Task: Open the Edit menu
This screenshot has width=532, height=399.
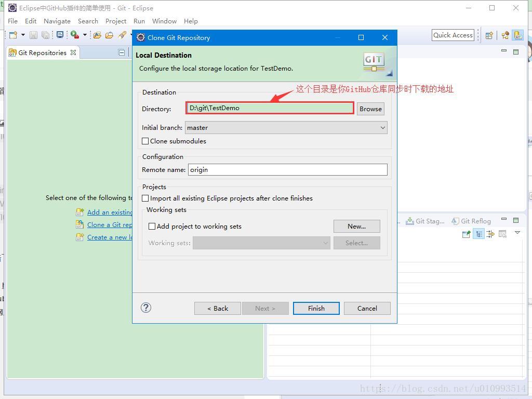Action: click(x=31, y=21)
